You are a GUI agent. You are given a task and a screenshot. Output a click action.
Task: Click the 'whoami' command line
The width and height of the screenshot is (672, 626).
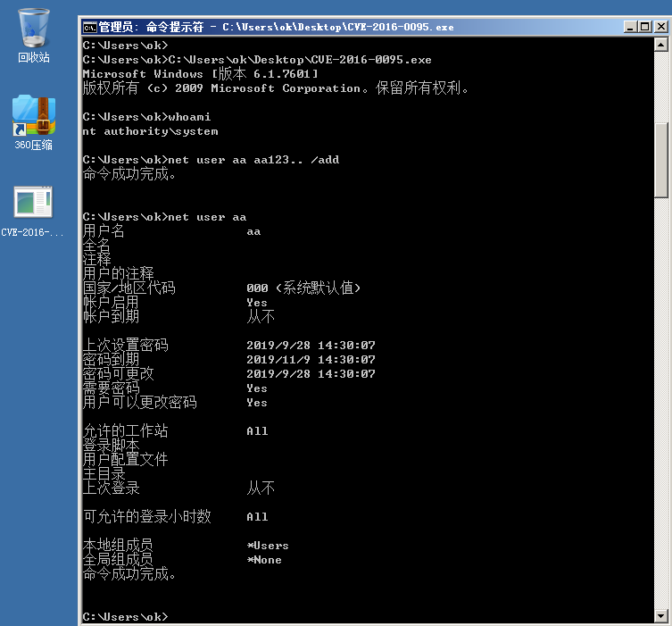pyautogui.click(x=146, y=117)
